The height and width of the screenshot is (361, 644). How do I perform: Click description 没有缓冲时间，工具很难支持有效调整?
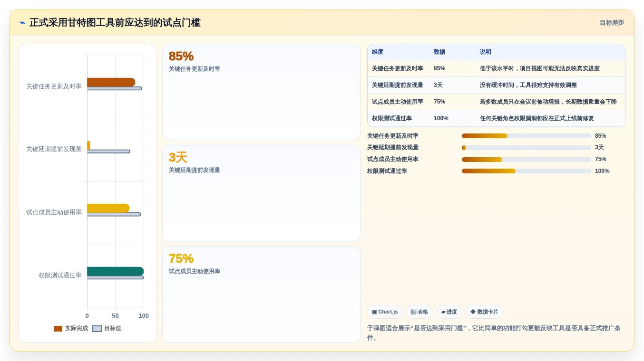[528, 85]
